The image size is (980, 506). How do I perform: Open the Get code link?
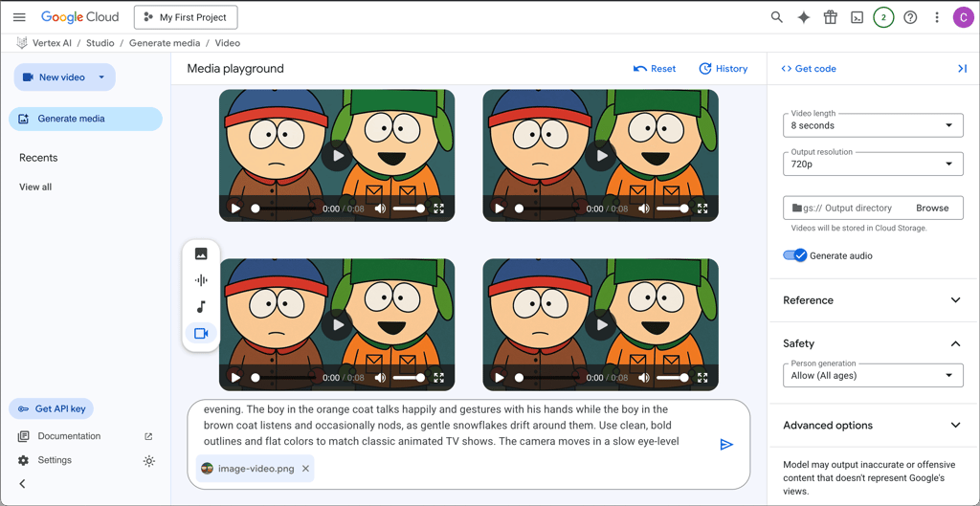[x=809, y=69]
